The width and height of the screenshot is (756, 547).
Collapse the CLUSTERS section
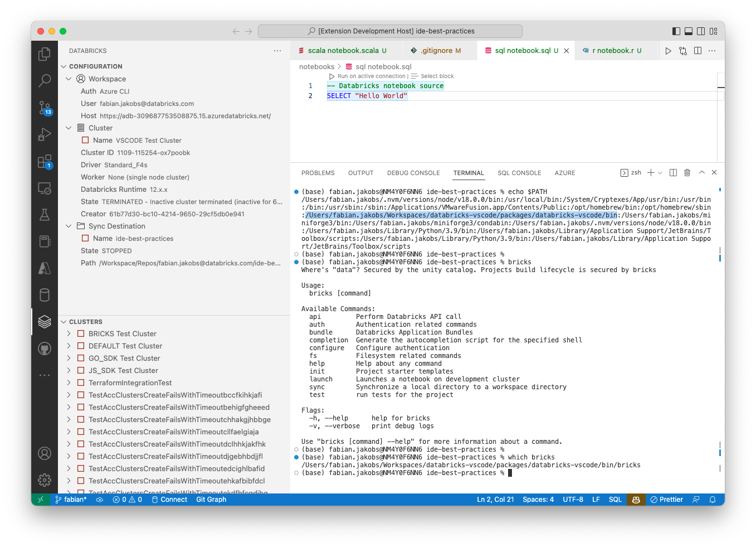pyautogui.click(x=64, y=322)
